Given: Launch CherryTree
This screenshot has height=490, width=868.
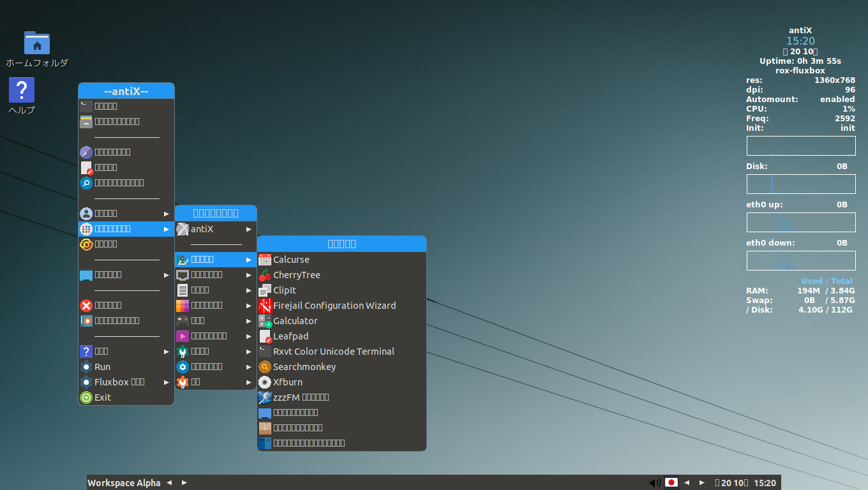Looking at the screenshot, I should pos(341,275).
